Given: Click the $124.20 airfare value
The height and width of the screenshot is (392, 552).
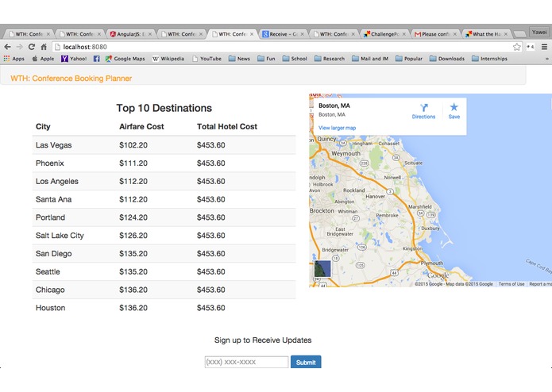Looking at the screenshot, I should 133,217.
